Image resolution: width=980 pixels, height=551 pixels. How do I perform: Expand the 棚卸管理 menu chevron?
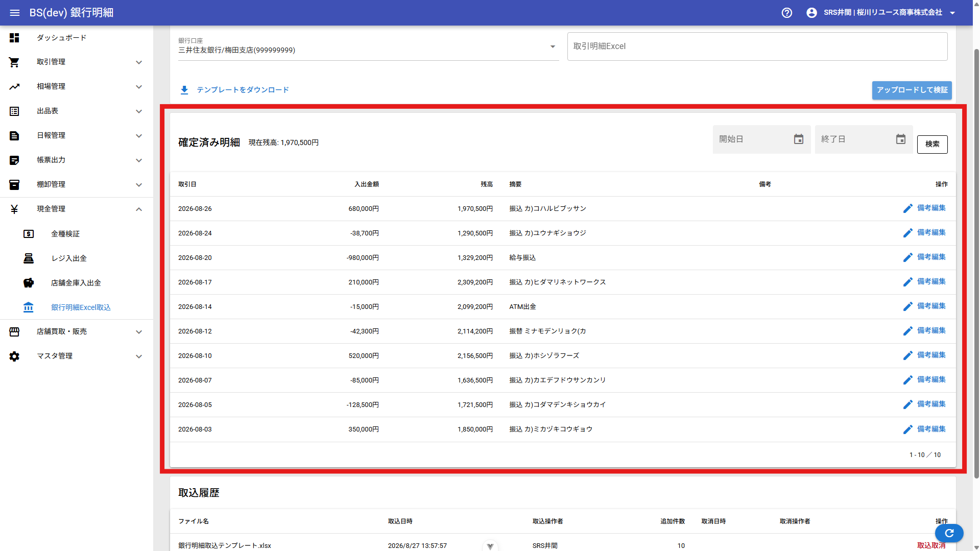(x=139, y=185)
